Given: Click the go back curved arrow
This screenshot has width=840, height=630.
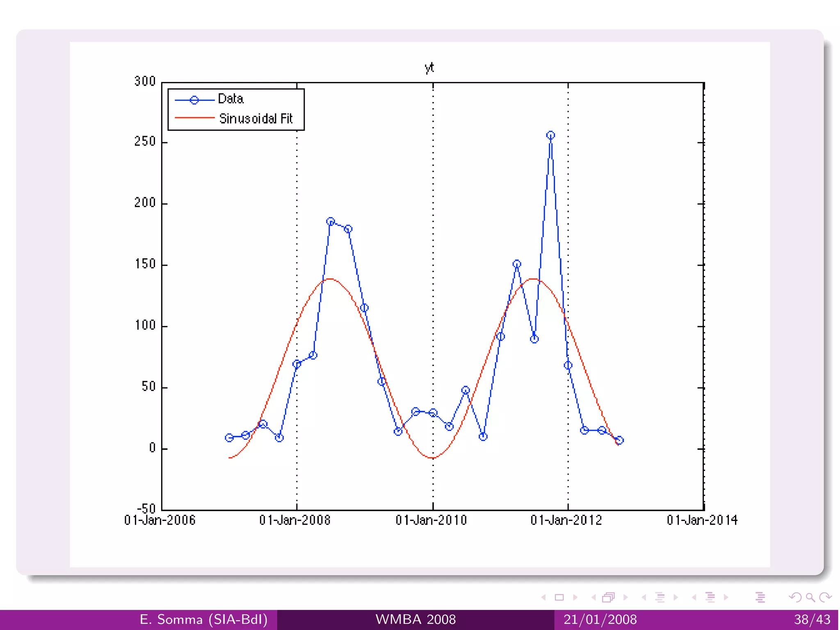Looking at the screenshot, I should (x=795, y=597).
